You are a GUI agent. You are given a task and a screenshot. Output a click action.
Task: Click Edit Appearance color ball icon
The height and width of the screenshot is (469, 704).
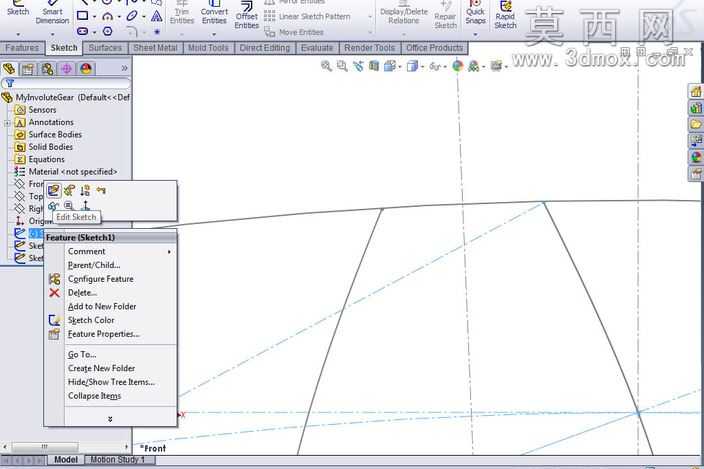[x=458, y=66]
